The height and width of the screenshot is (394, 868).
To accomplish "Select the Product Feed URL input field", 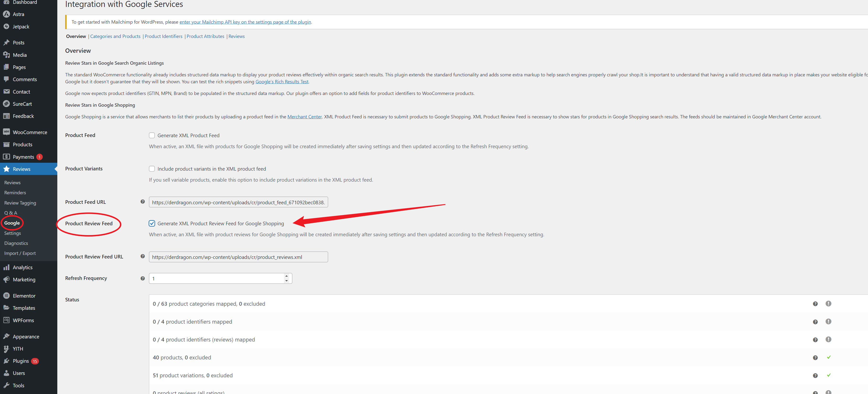I will [238, 202].
